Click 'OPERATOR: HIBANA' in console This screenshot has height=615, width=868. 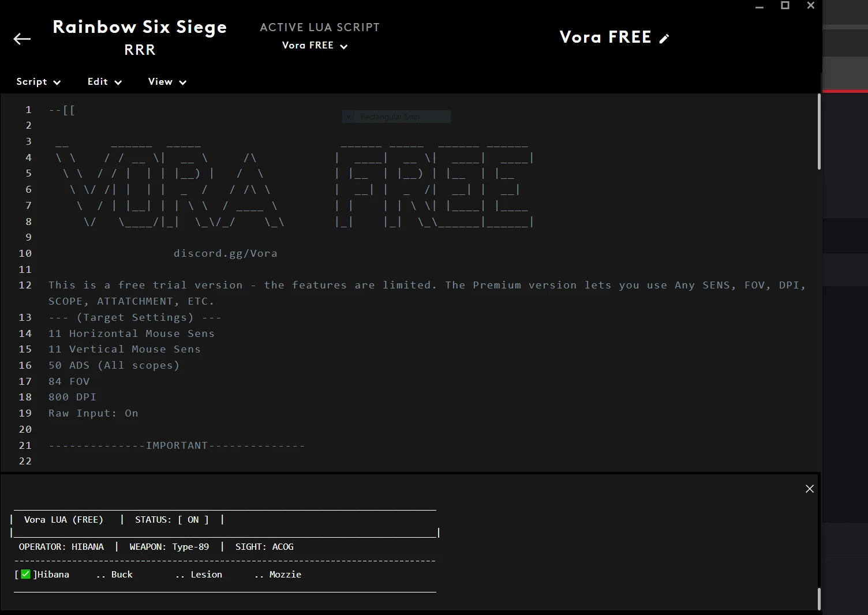61,547
